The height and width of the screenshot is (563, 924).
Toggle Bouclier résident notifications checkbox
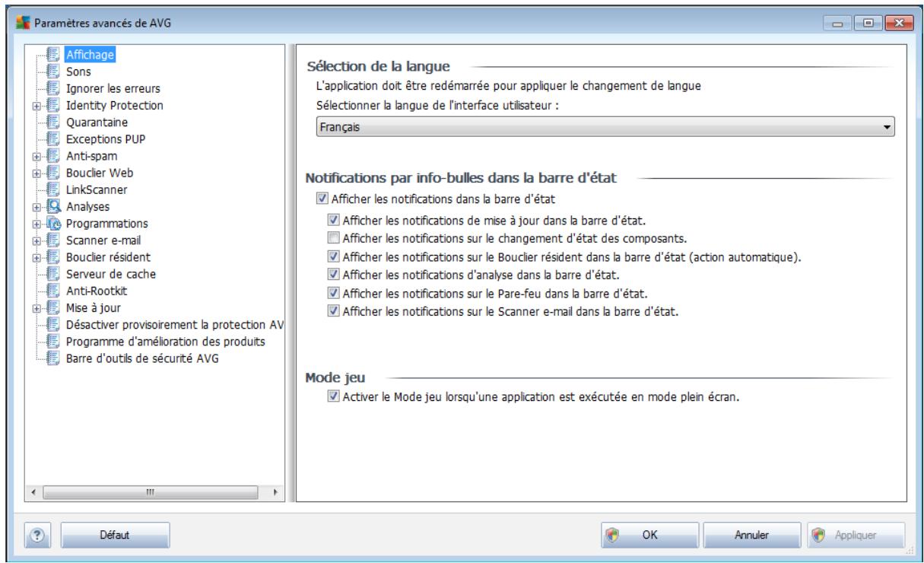(x=335, y=256)
